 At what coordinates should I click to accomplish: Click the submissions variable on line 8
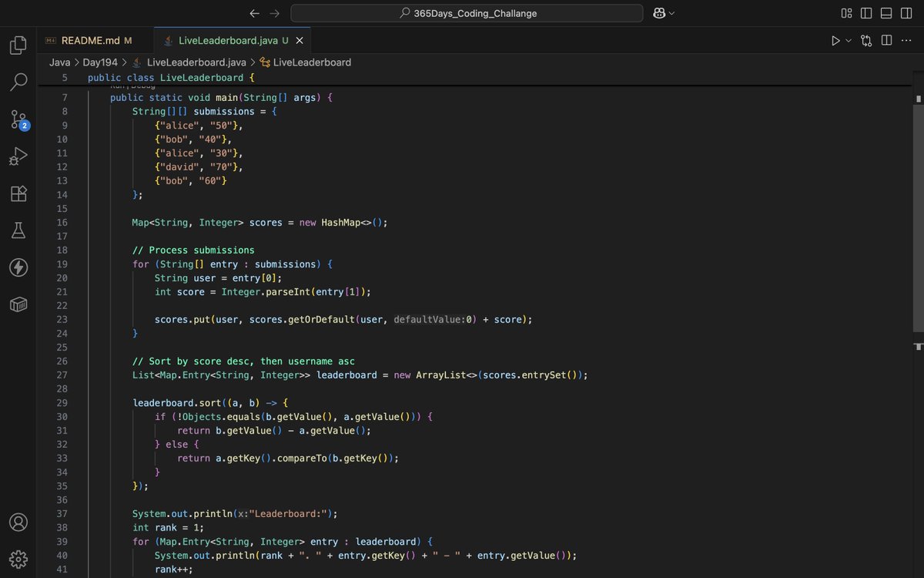[224, 112]
